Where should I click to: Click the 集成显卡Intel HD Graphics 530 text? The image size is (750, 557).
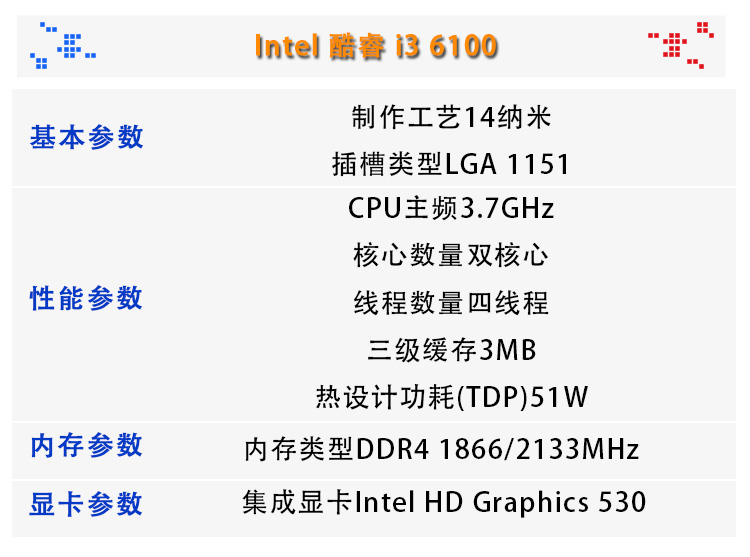point(444,502)
